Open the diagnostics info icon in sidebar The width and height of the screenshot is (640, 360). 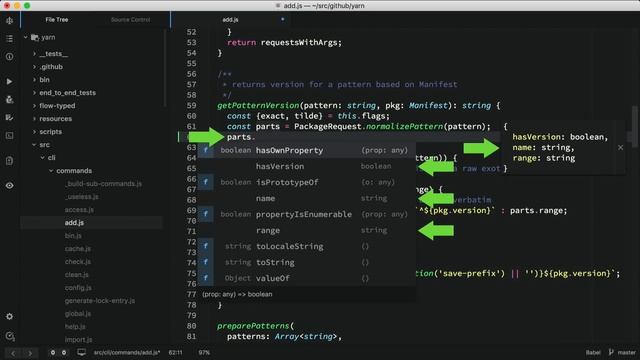click(9, 57)
